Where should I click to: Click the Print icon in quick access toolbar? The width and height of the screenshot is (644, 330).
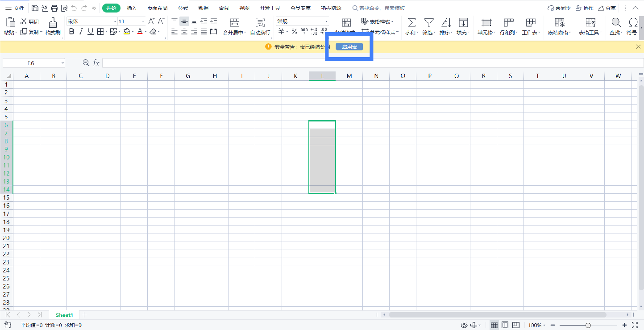54,8
